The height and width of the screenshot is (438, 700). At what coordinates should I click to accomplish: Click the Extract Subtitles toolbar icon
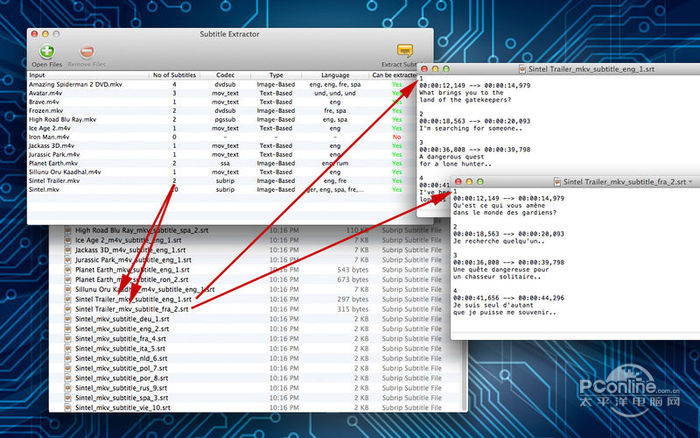point(405,51)
